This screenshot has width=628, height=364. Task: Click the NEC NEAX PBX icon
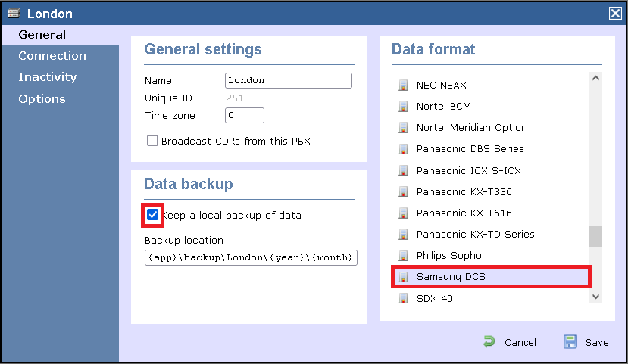[403, 86]
